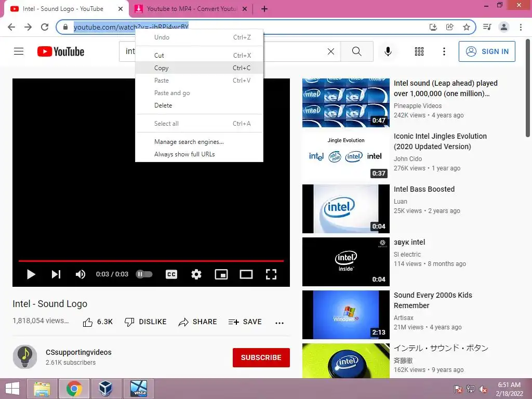Open the YouTube hamburger guide menu

(x=19, y=51)
